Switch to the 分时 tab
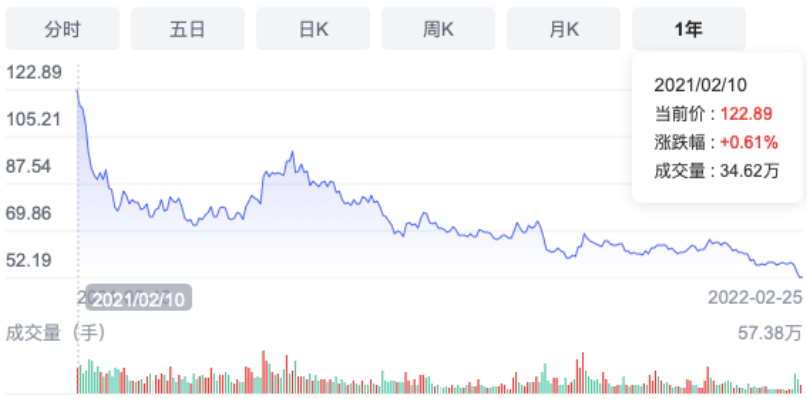 [62, 29]
